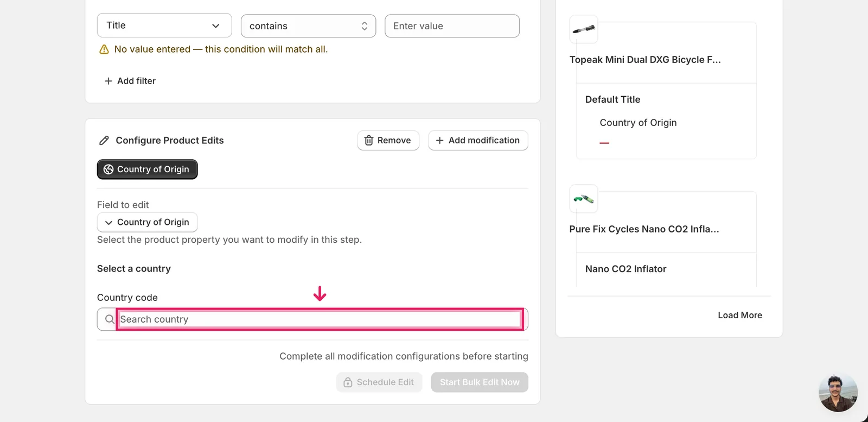The image size is (868, 422).
Task: Click Load More link
Action: tap(740, 316)
